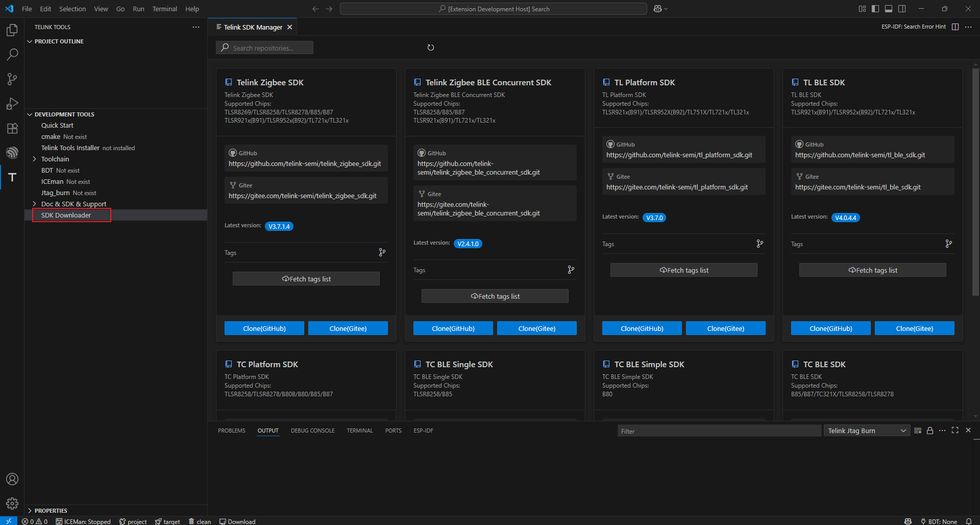Open the Telink Tools view in the Activity Bar

tap(12, 177)
